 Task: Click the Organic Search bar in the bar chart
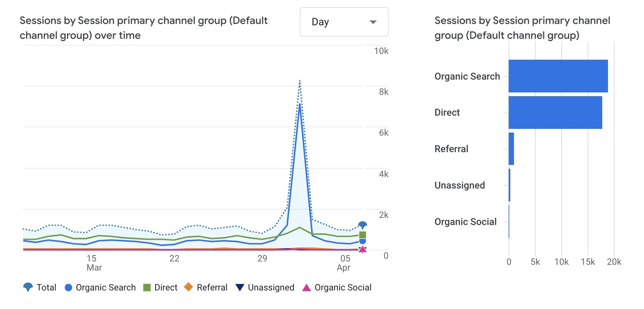558,76
